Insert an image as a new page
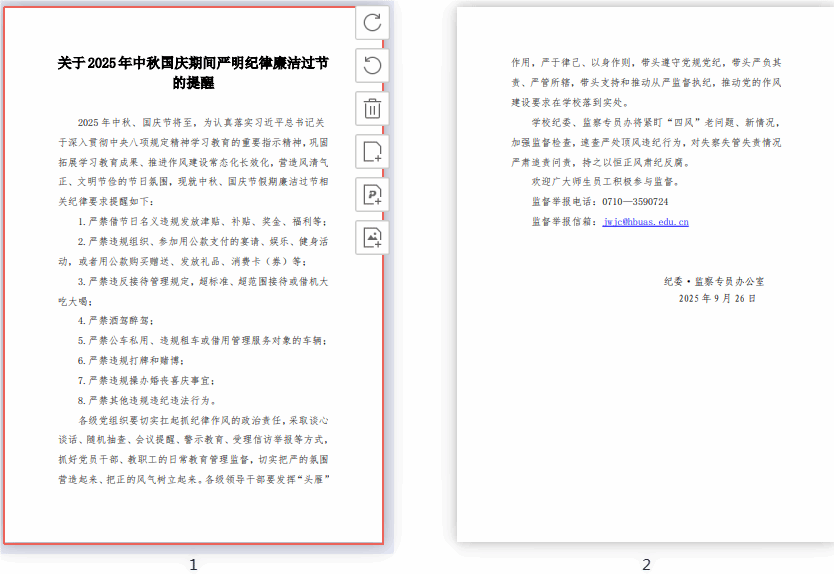The width and height of the screenshot is (834, 574). 372,238
